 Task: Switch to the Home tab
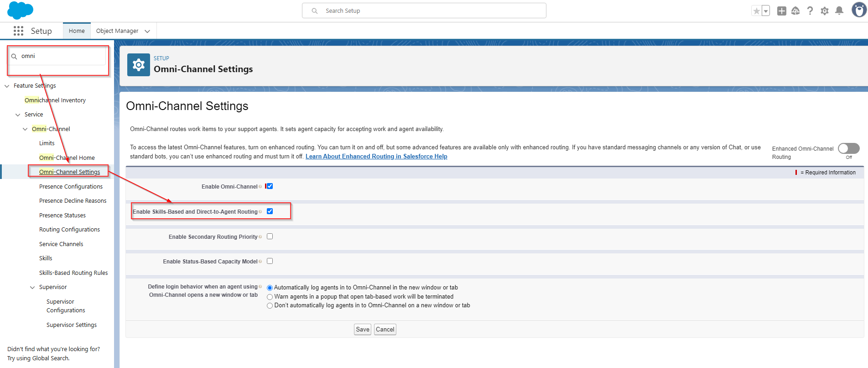[x=77, y=31]
